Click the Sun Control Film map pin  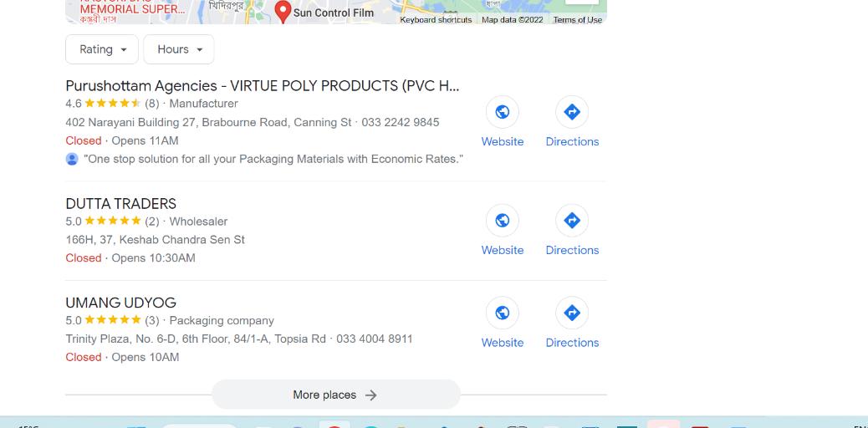click(283, 12)
